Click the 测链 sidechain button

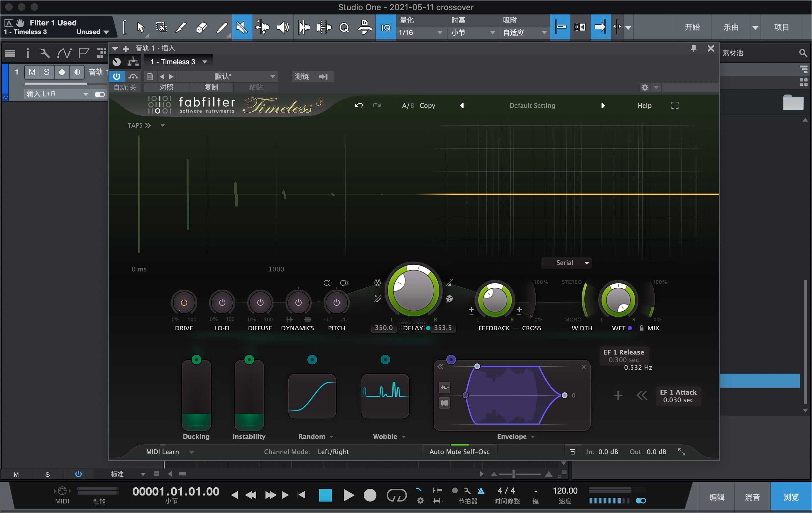point(313,77)
